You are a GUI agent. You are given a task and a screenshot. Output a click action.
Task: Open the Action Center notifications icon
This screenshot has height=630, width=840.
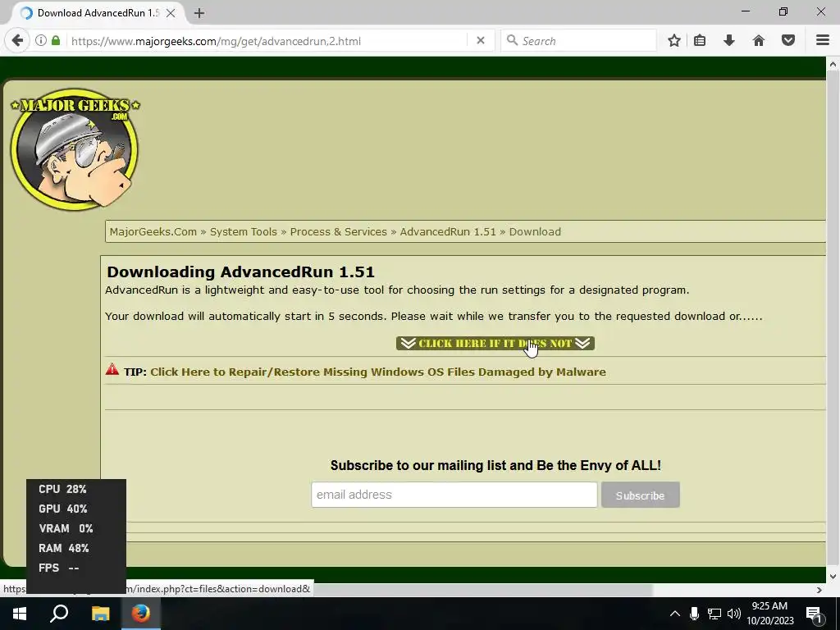pos(814,614)
